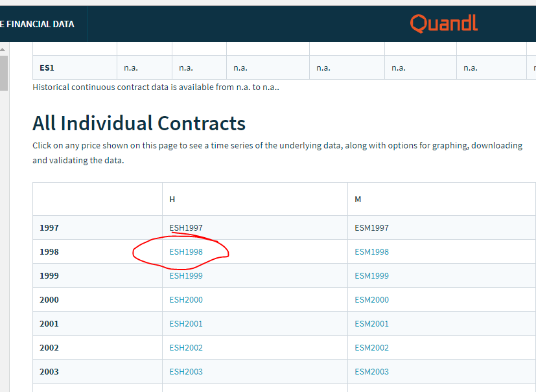
Task: Select the ESM2000 contract link
Action: point(371,299)
